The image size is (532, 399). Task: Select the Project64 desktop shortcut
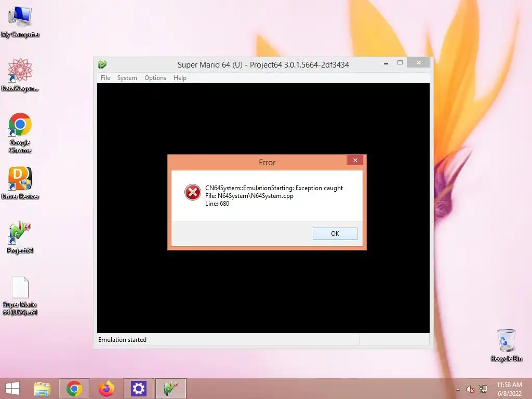click(20, 237)
